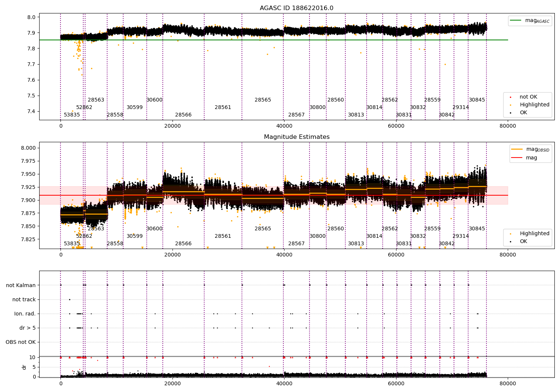Select the mag OBSID orange legend entry
The height and width of the screenshot is (392, 560).
pyautogui.click(x=531, y=149)
